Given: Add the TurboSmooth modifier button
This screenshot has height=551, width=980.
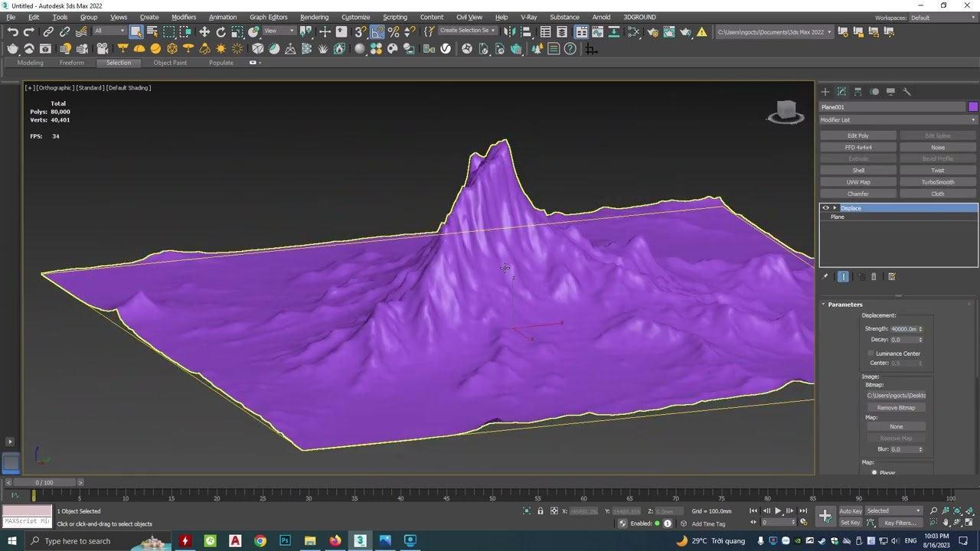Looking at the screenshot, I should point(938,182).
